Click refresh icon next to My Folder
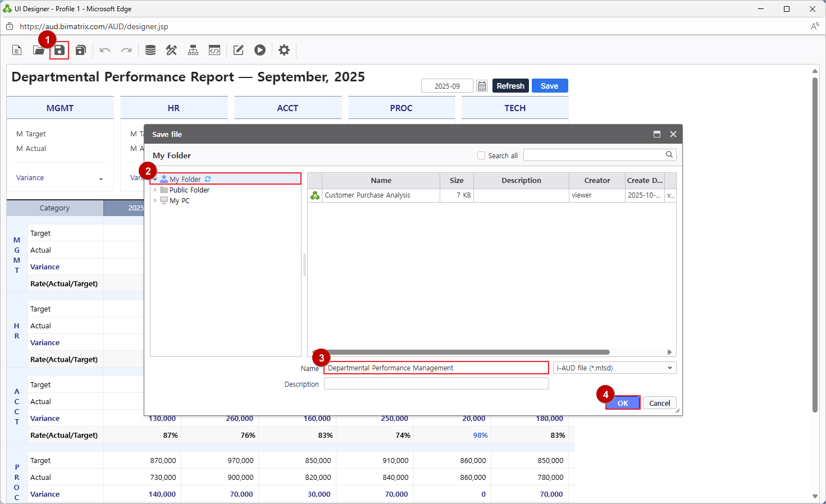 tap(208, 179)
